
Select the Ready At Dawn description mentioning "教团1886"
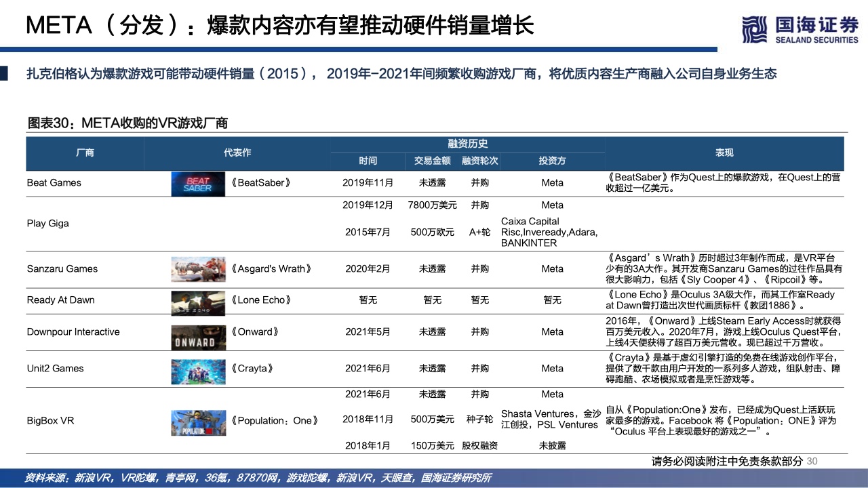point(720,300)
